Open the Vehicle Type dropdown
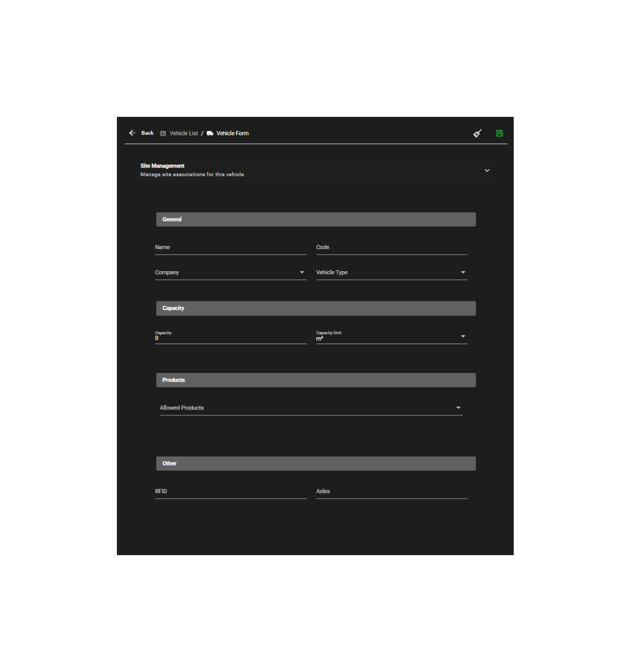 click(x=392, y=273)
